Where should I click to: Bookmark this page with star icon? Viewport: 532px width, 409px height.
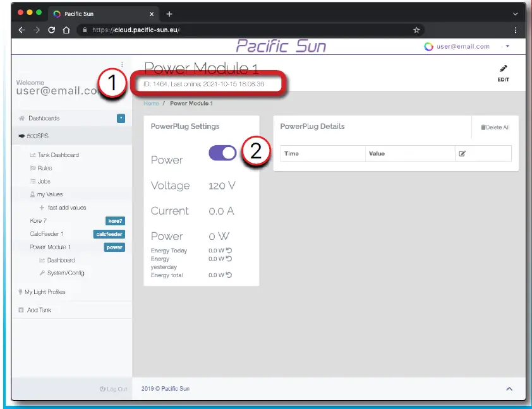click(416, 30)
